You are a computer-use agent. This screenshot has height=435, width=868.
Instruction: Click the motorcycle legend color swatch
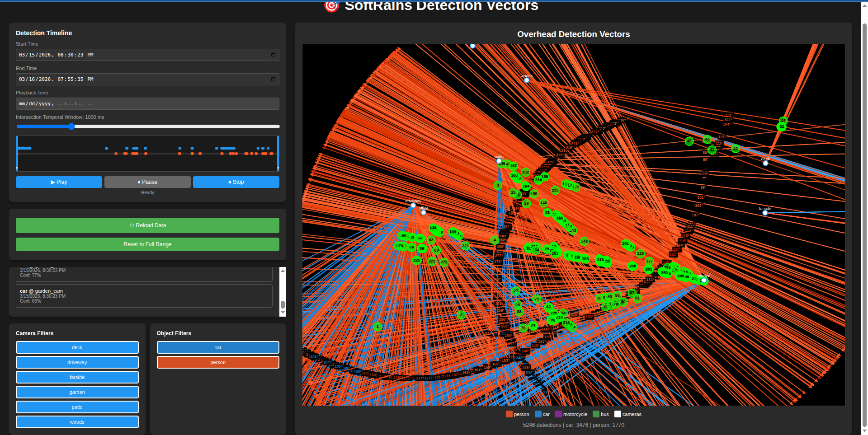point(558,414)
